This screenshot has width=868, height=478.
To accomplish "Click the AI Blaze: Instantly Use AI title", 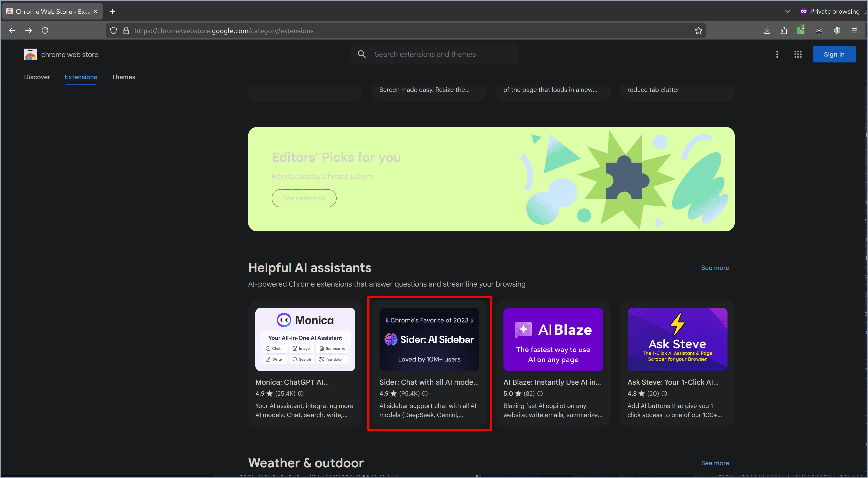I will coord(552,382).
